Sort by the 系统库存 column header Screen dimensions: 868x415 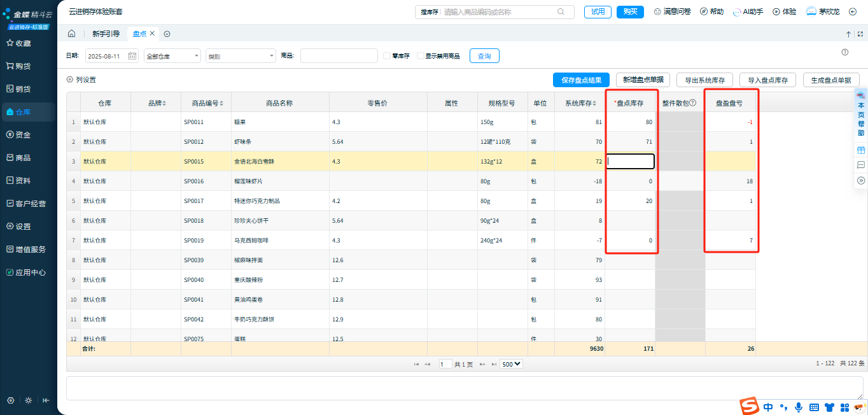[580, 102]
